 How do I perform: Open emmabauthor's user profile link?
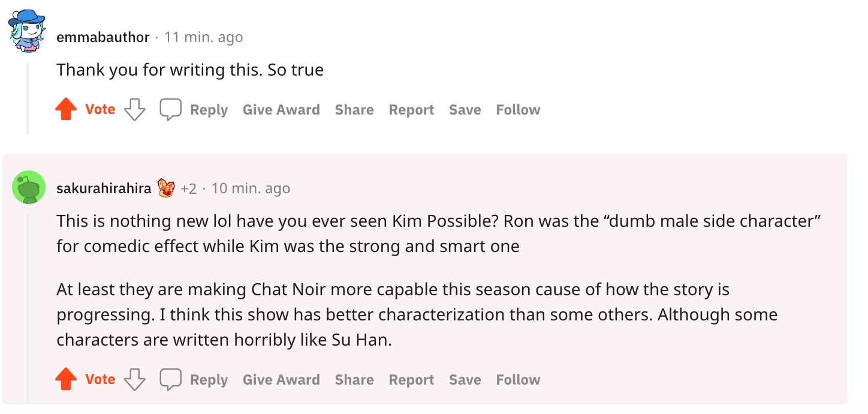[103, 37]
